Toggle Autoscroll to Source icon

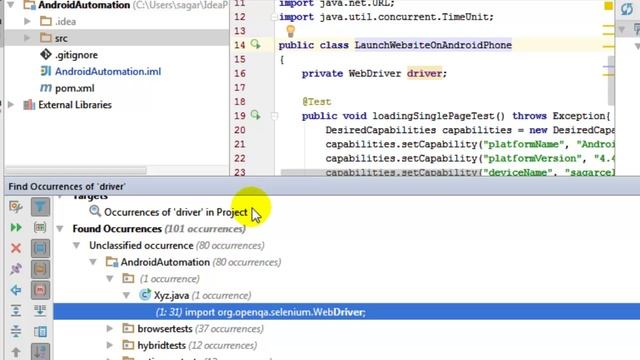[40, 311]
